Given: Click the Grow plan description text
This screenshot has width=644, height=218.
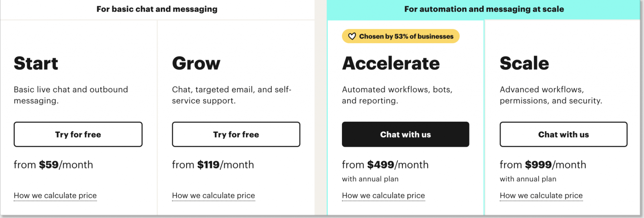Looking at the screenshot, I should coord(232,95).
